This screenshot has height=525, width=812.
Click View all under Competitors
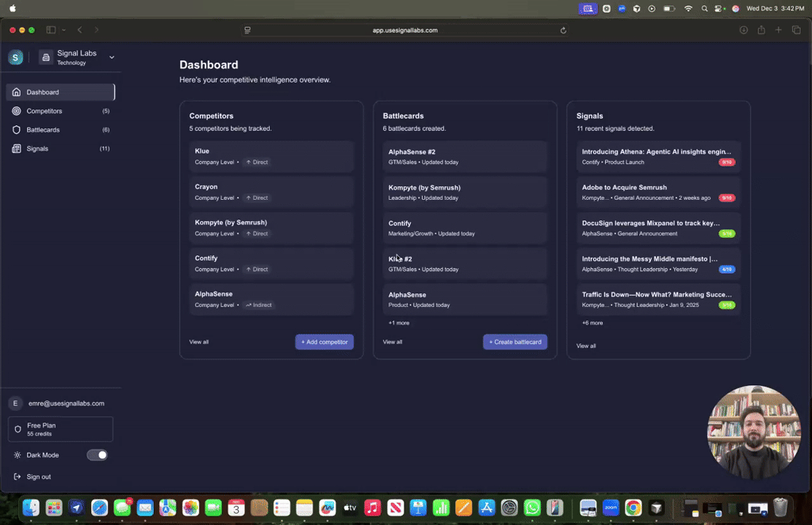click(199, 342)
